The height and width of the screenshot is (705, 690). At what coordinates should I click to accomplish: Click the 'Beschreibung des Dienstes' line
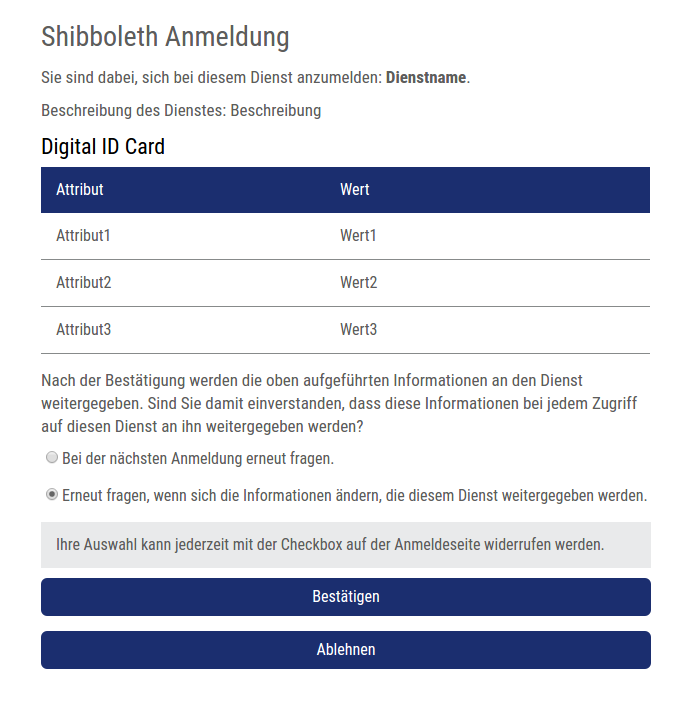click(181, 110)
